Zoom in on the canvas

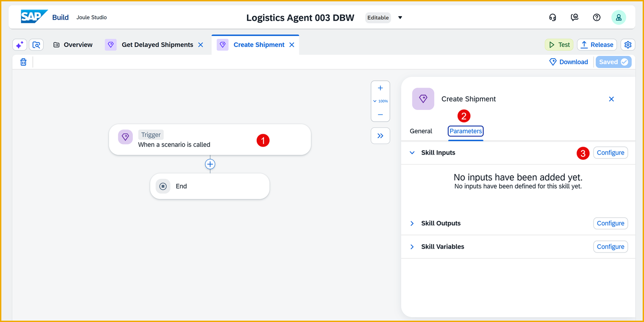pyautogui.click(x=380, y=88)
